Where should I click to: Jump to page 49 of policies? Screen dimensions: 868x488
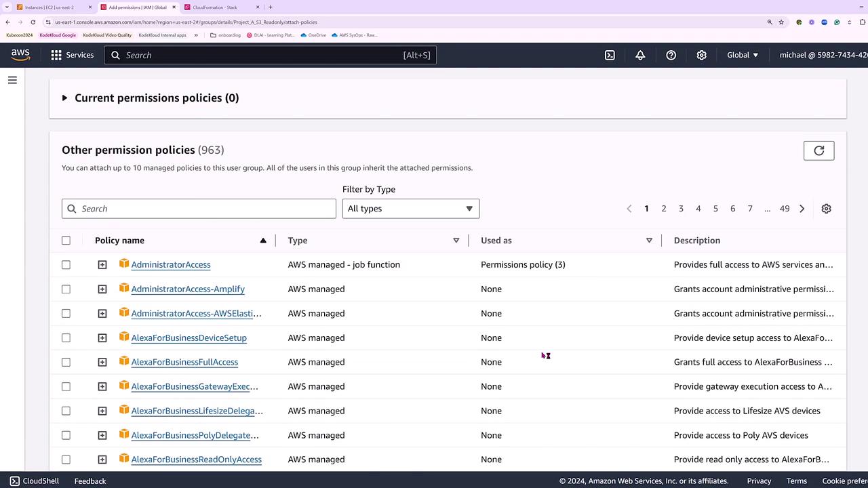tap(785, 209)
